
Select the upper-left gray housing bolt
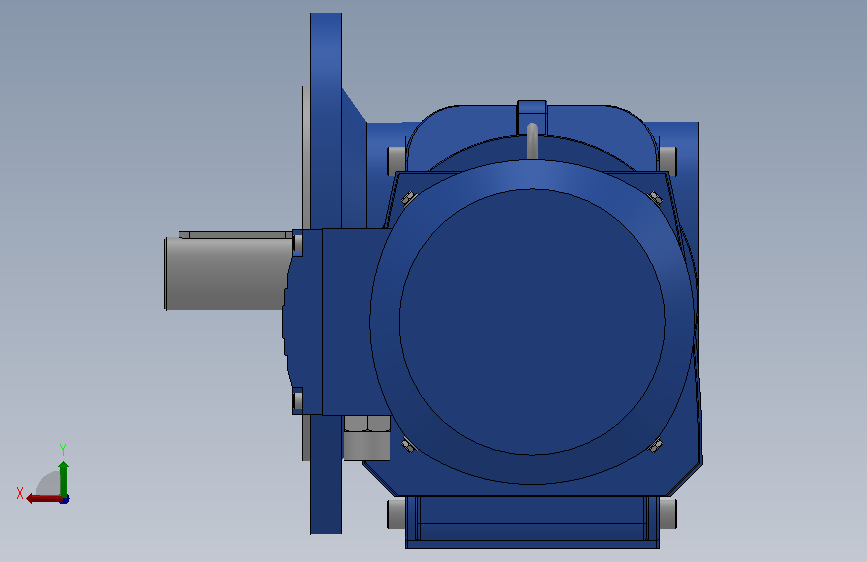(396, 160)
